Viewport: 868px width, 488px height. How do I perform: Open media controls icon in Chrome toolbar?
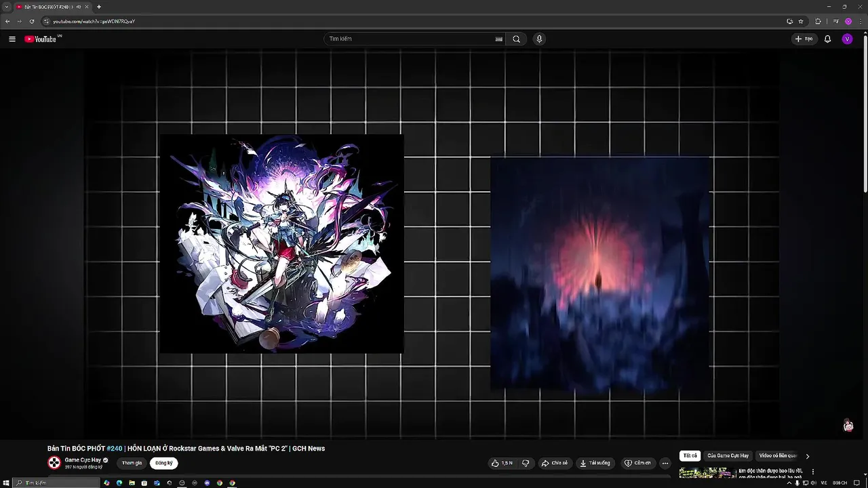coord(835,21)
